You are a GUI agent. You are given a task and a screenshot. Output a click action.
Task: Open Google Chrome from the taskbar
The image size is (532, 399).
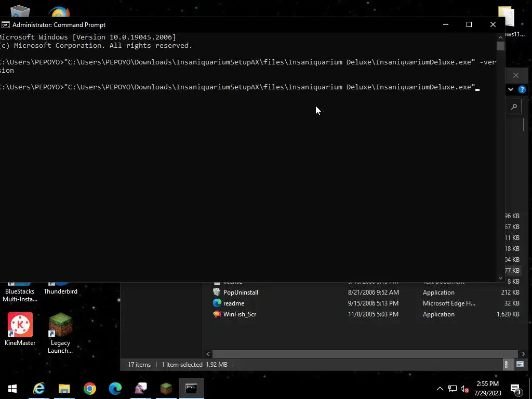89,389
